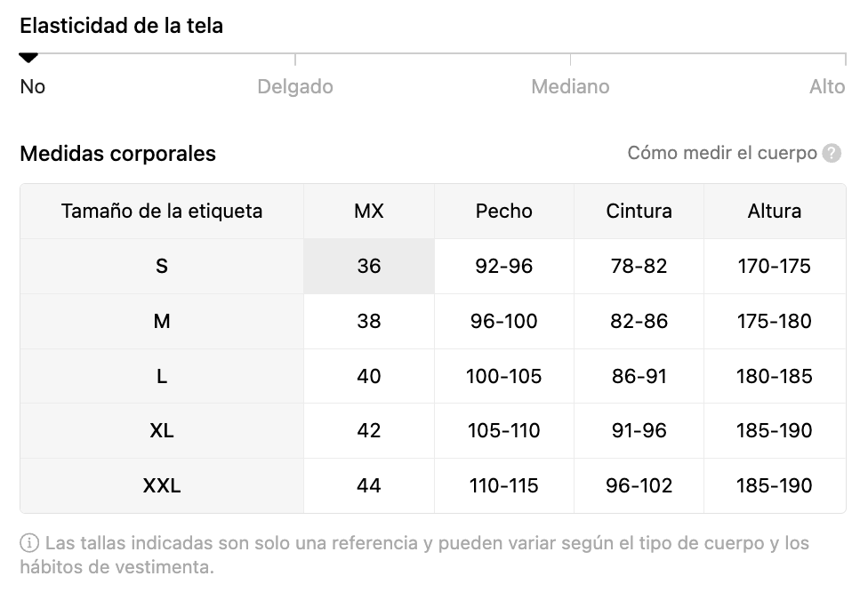868x608 pixels.
Task: Select the Pecho column header
Action: pos(503,212)
